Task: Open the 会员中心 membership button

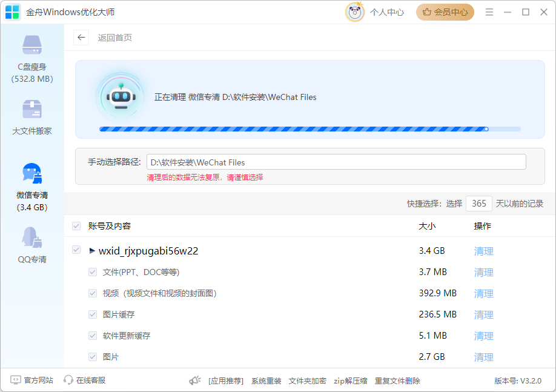Action: (445, 12)
